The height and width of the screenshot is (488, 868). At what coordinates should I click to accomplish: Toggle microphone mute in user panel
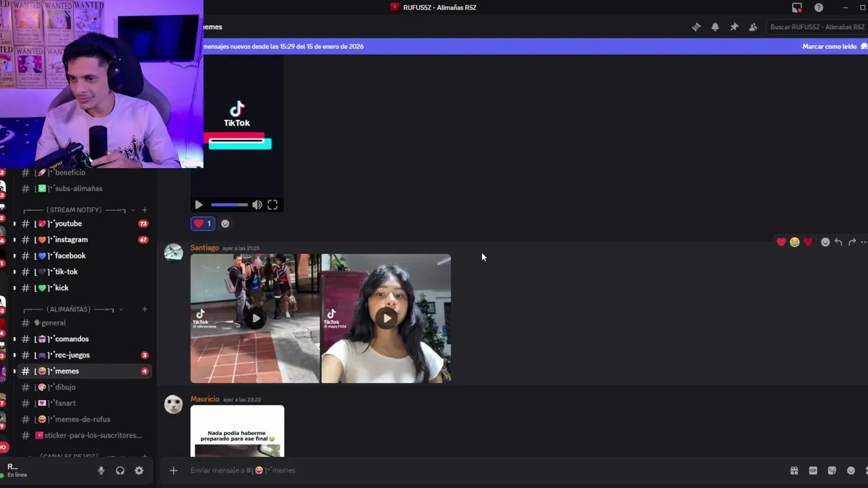pos(101,470)
